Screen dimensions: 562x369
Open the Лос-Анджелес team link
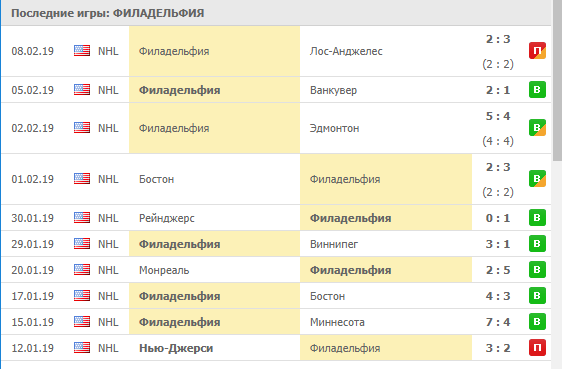tap(346, 51)
